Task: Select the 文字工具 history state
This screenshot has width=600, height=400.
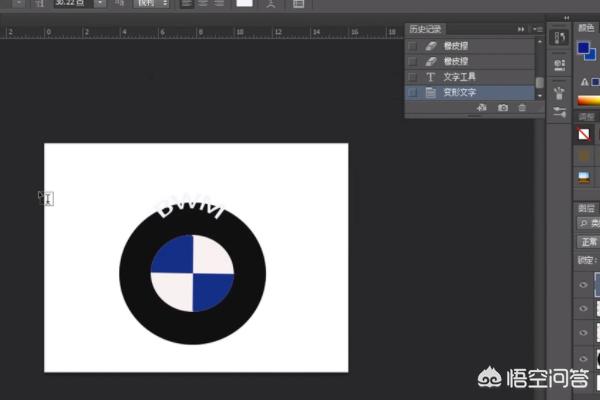Action: (470, 77)
